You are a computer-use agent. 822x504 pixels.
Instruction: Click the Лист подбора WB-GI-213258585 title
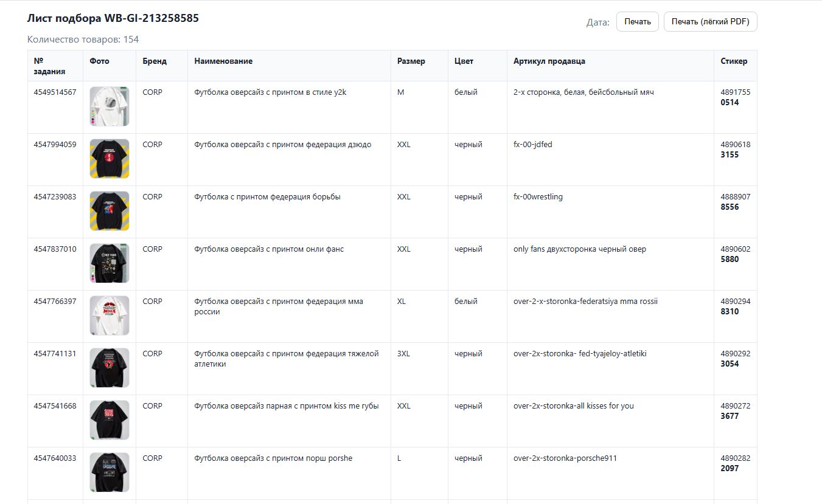click(113, 18)
